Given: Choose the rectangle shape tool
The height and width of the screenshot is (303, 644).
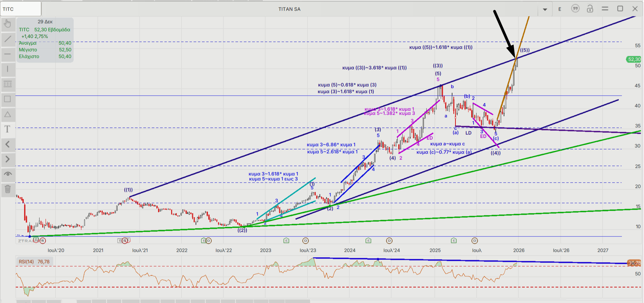Looking at the screenshot, I should pos(8,99).
